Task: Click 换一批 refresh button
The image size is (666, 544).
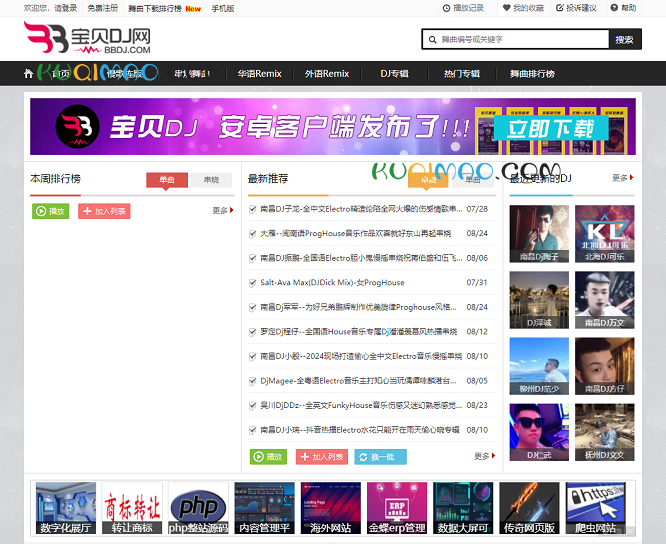Action: pos(381,457)
